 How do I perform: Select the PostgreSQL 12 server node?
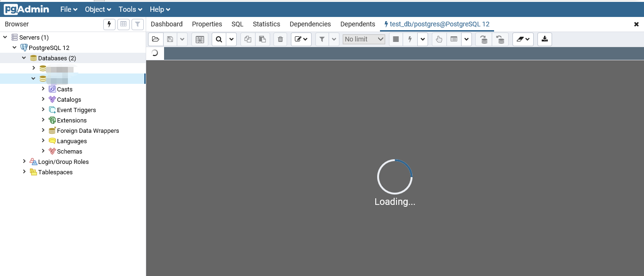point(49,48)
